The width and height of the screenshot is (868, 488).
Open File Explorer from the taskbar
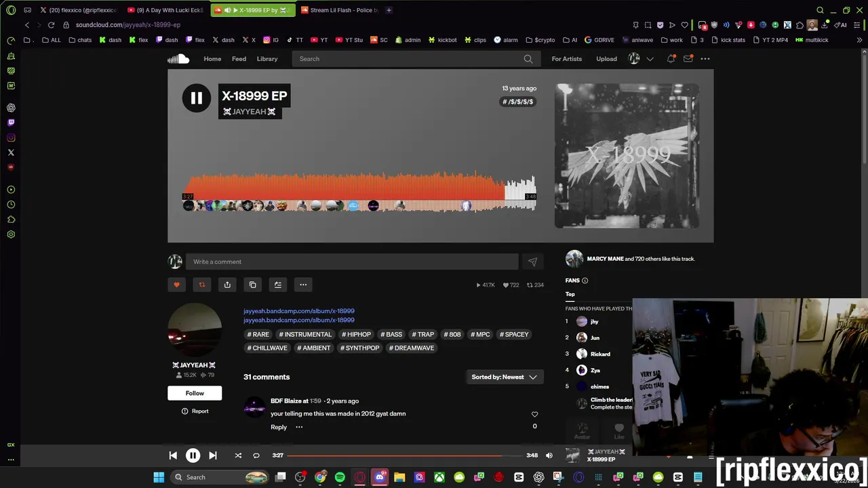[399, 477]
